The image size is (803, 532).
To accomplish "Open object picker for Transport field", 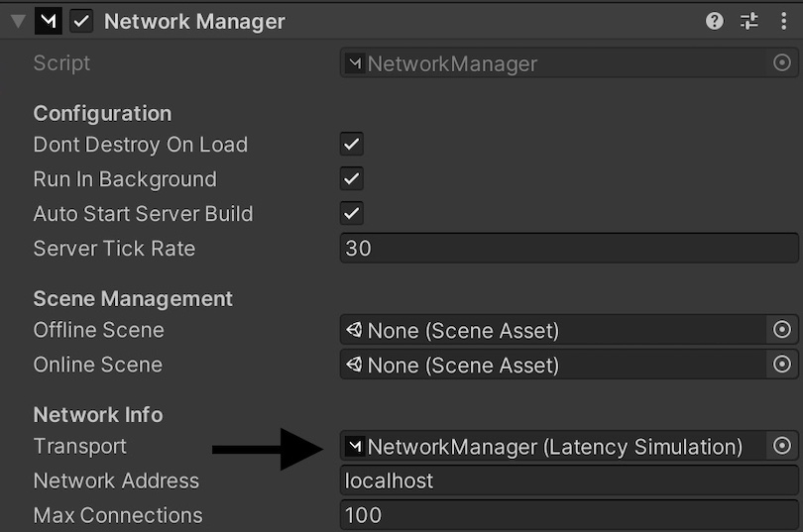I will click(x=781, y=447).
